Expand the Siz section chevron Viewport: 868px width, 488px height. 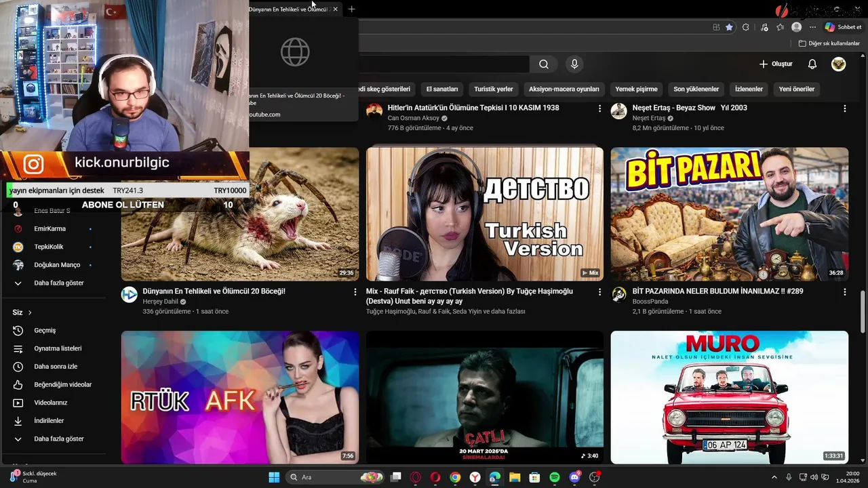pyautogui.click(x=30, y=312)
